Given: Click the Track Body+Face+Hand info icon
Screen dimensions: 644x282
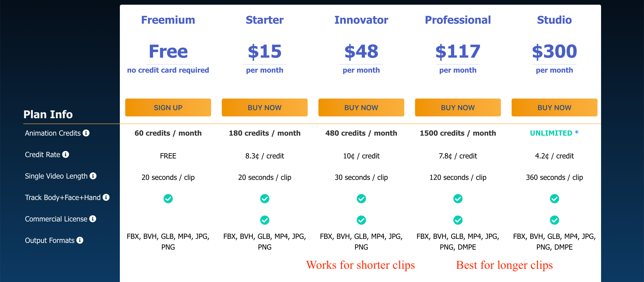Looking at the screenshot, I should [106, 197].
